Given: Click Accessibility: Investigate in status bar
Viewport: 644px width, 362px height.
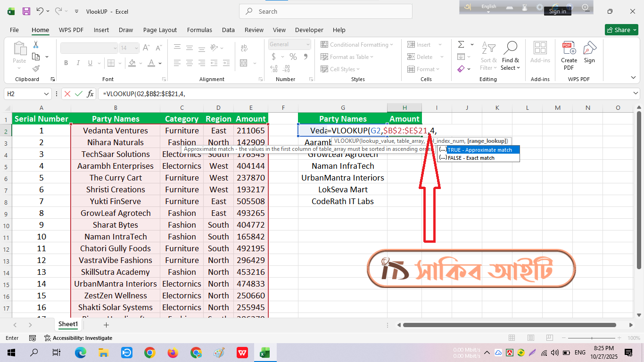Looking at the screenshot, I should point(78,338).
